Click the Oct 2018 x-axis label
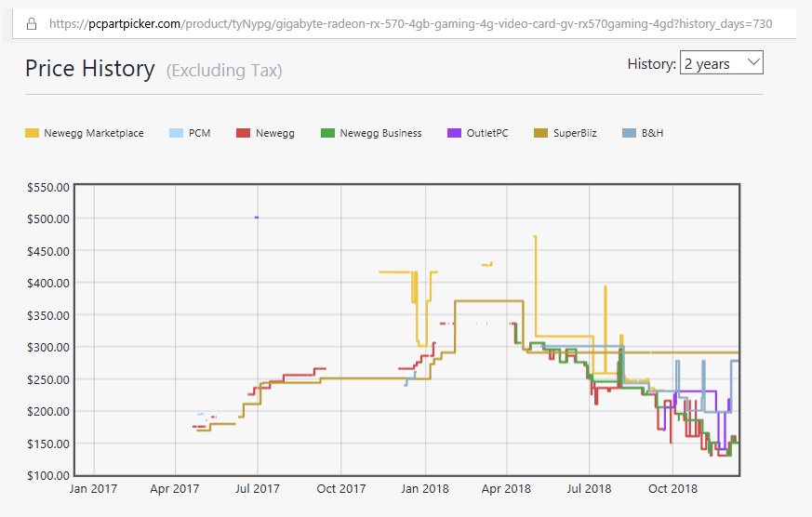812x517 pixels. pyautogui.click(x=672, y=489)
